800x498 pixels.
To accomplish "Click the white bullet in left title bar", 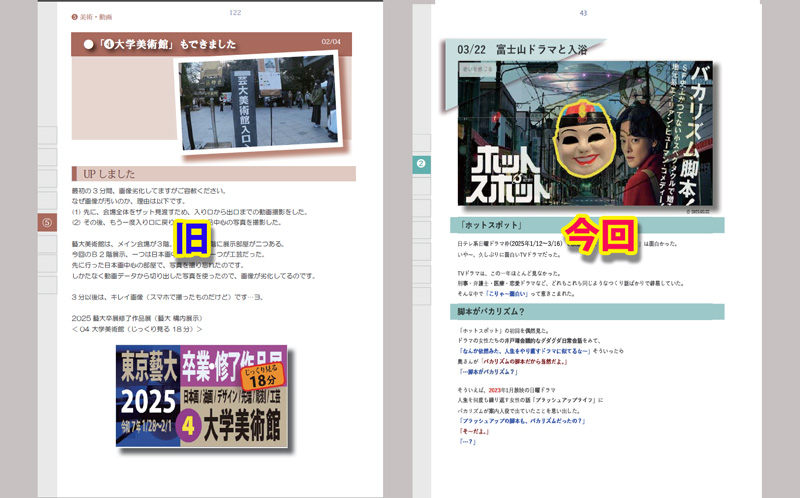I will tap(88, 44).
